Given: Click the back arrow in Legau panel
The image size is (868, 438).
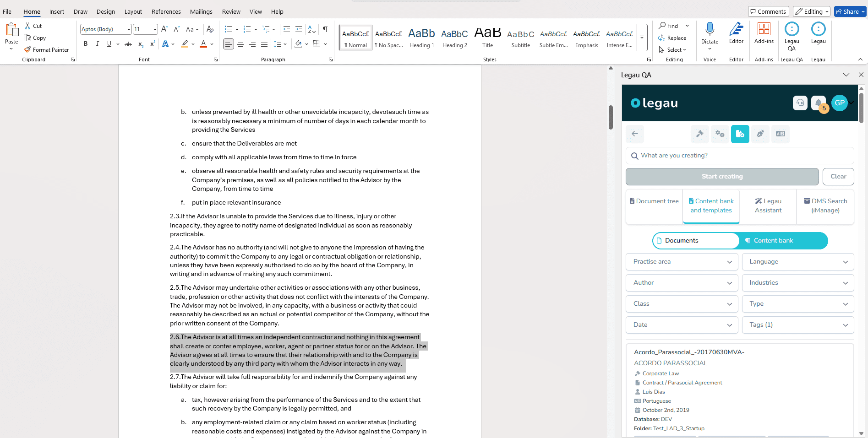Looking at the screenshot, I should (x=635, y=134).
